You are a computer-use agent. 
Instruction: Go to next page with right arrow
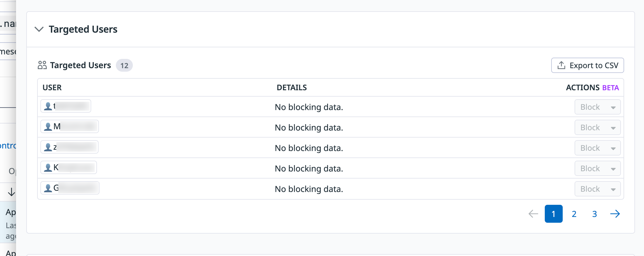pos(615,214)
